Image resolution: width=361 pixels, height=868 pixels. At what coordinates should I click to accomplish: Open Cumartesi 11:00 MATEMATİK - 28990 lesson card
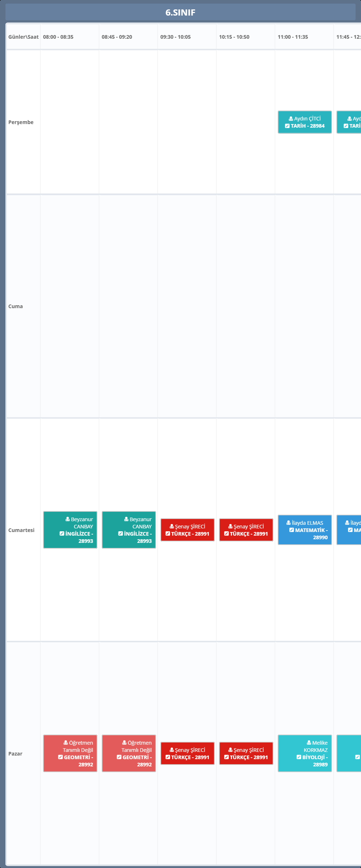pos(305,530)
